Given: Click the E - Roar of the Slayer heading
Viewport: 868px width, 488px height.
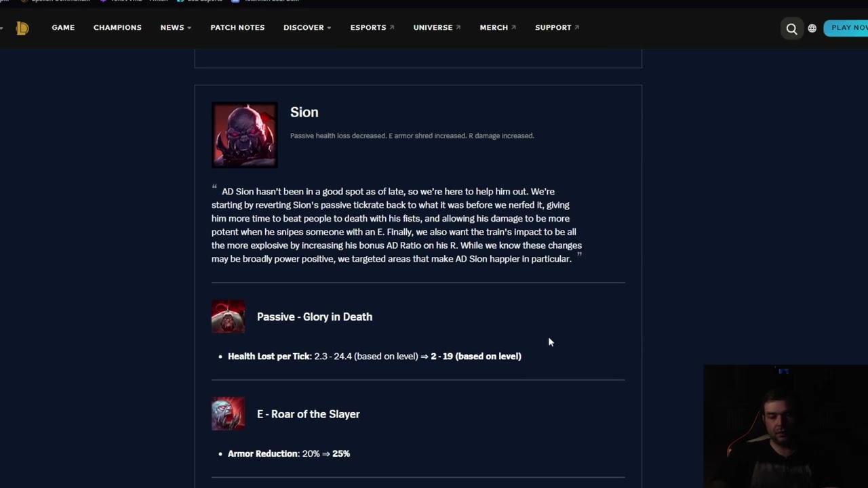Looking at the screenshot, I should tap(309, 414).
